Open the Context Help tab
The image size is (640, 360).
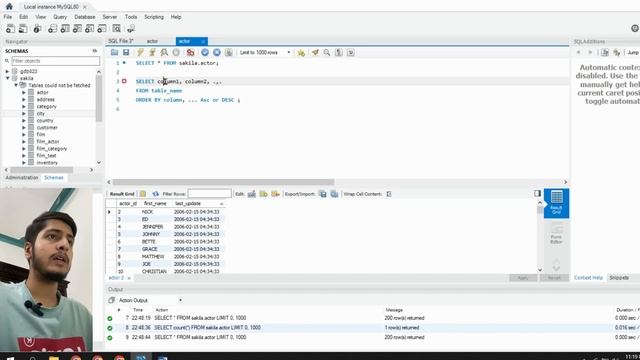[588, 278]
